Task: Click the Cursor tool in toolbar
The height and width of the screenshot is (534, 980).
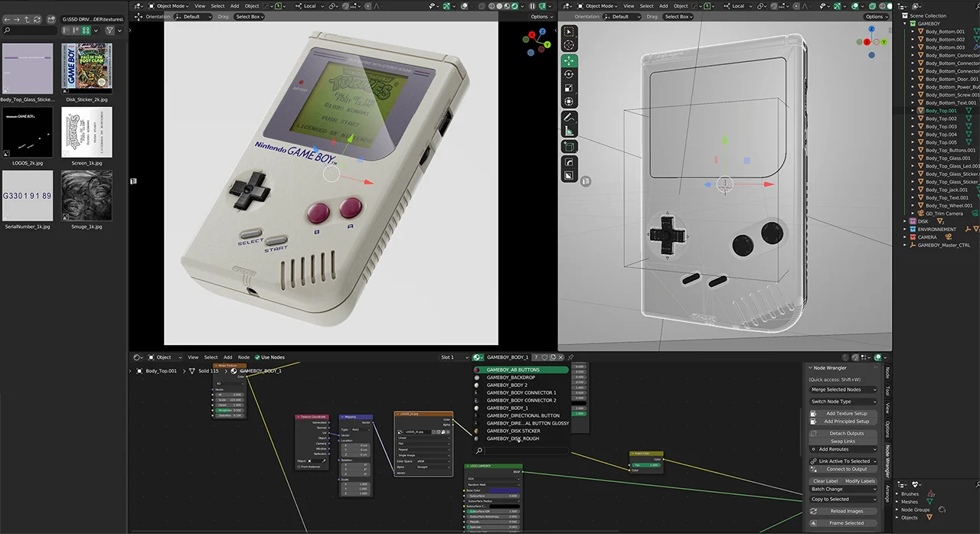Action: pyautogui.click(x=569, y=45)
